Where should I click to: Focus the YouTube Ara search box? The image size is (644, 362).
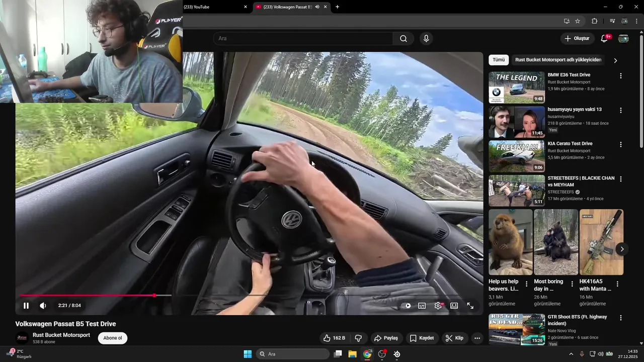point(303,39)
